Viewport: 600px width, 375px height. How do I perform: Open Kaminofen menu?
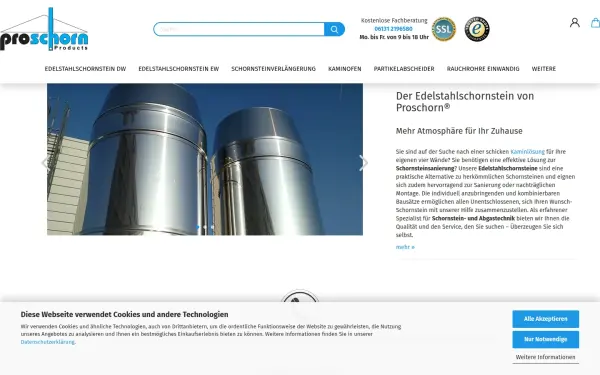click(x=344, y=69)
